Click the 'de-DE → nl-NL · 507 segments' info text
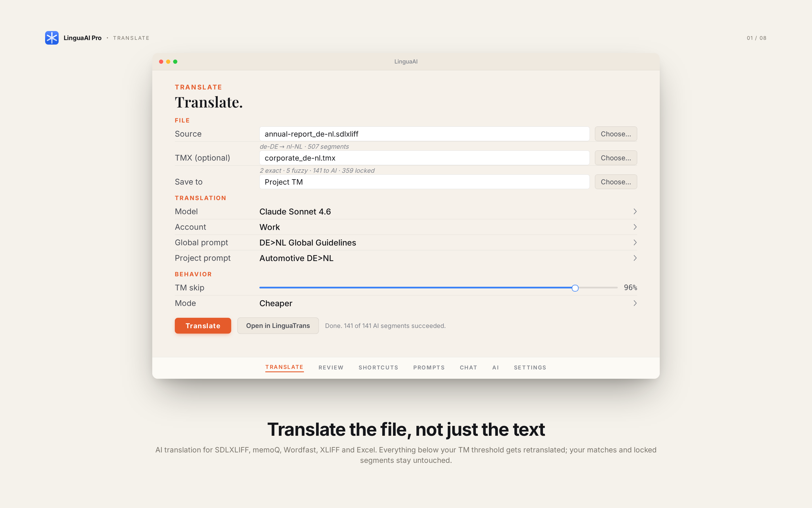This screenshot has width=812, height=508. click(x=304, y=146)
